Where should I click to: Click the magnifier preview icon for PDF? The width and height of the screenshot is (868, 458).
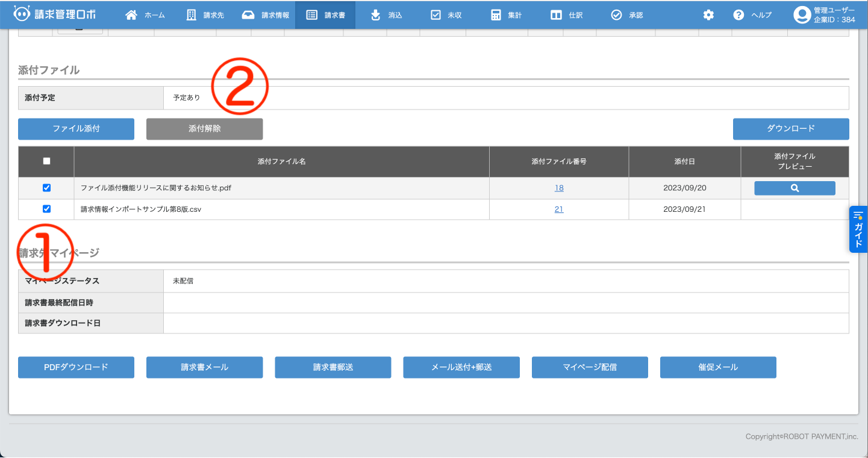click(x=795, y=188)
